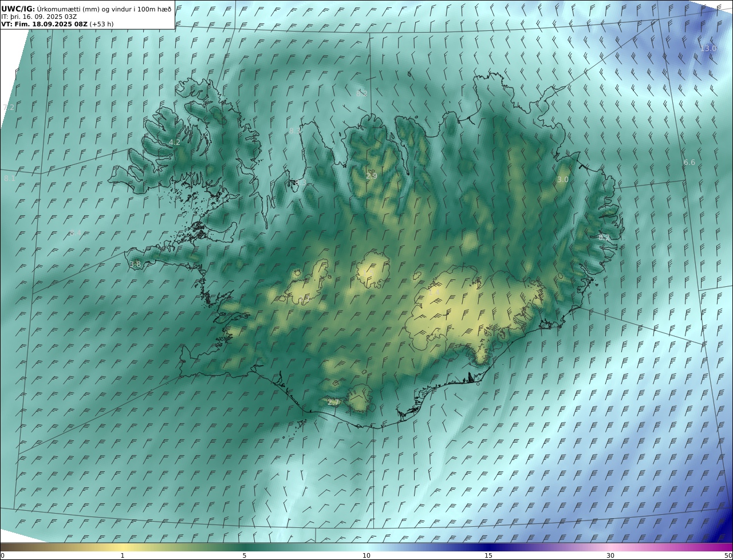The width and height of the screenshot is (733, 560).
Task: Click the '3.8' value label on the map
Action: 135,264
